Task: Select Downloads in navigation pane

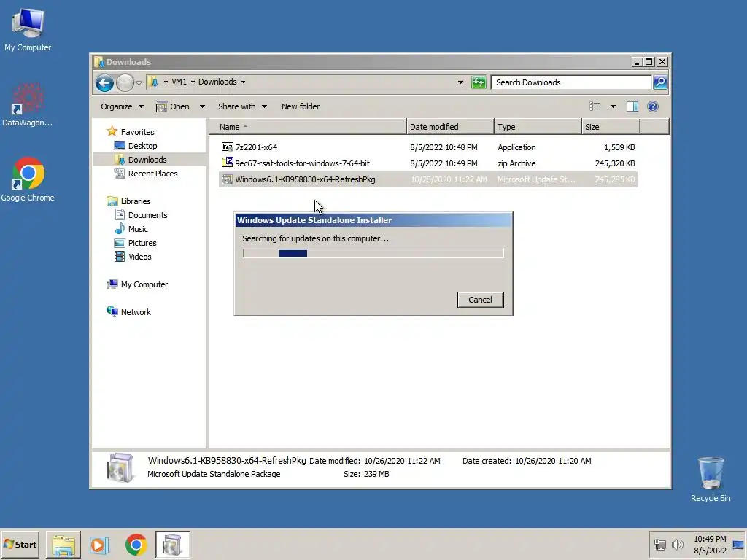Action: pyautogui.click(x=147, y=160)
